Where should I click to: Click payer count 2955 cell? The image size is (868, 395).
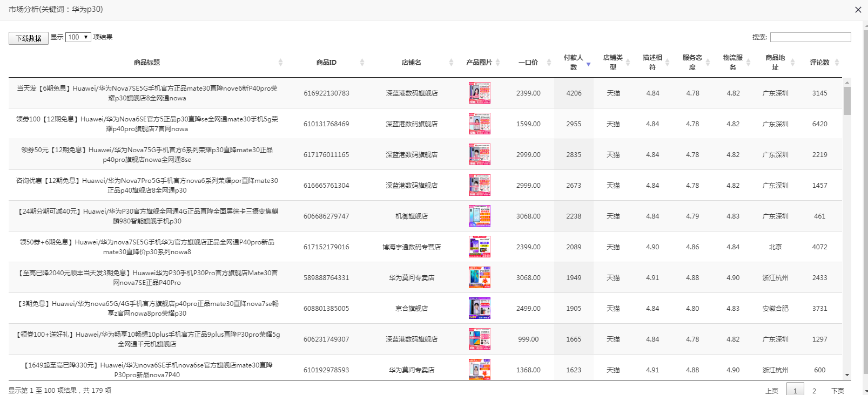(x=574, y=124)
